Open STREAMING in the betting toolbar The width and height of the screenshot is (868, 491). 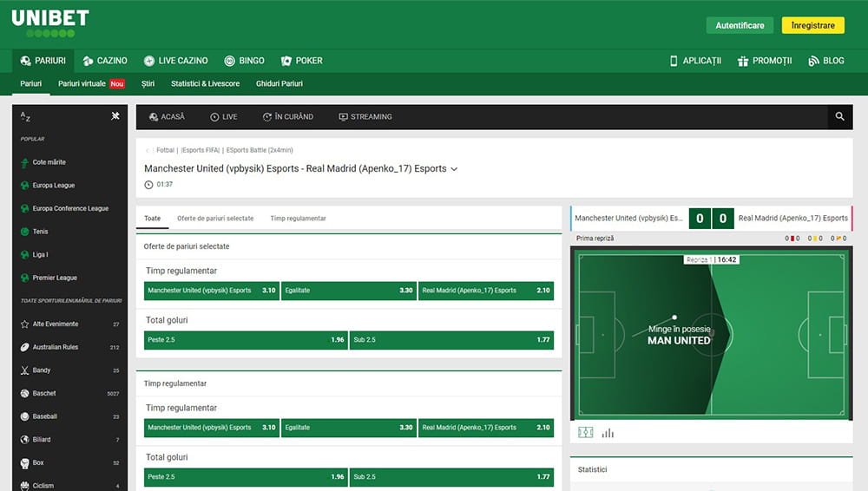[365, 117]
